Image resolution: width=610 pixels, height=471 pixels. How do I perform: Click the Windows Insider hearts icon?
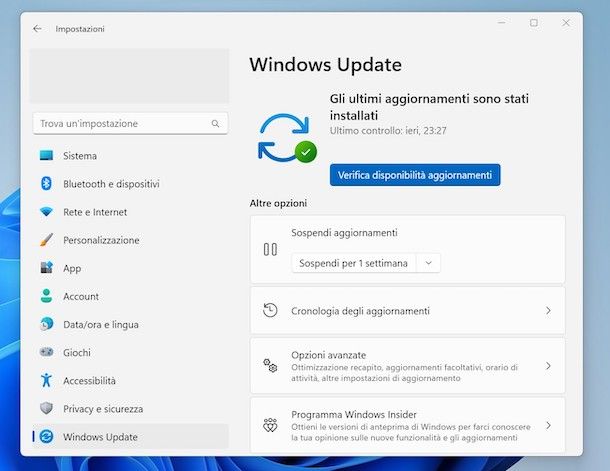270,425
